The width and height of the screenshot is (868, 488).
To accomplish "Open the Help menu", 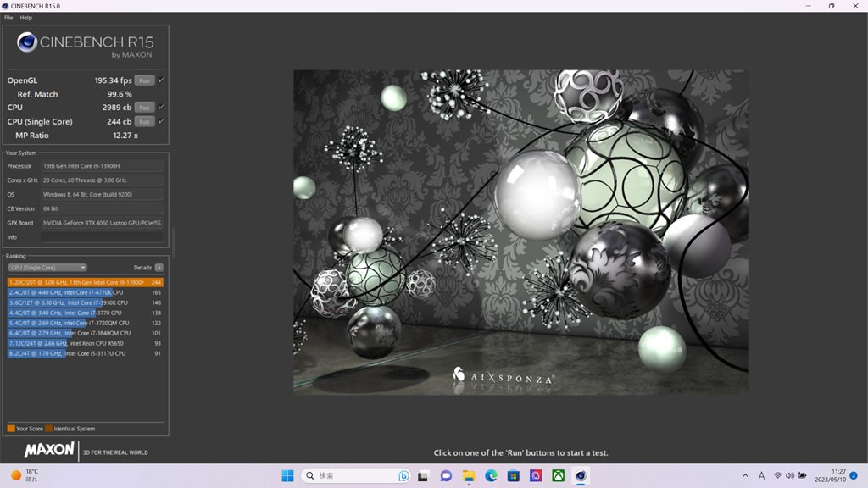I will coord(26,18).
